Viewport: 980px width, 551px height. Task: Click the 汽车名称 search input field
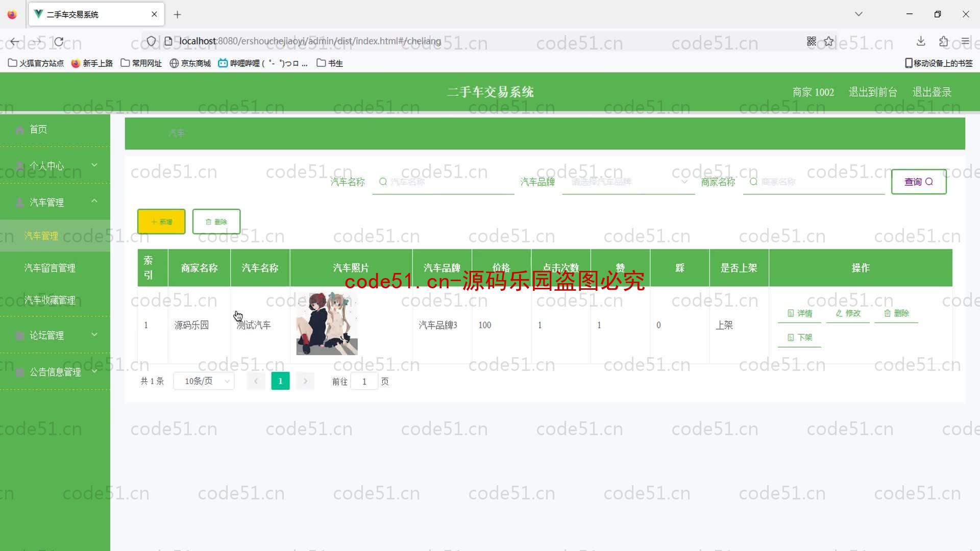coord(444,182)
